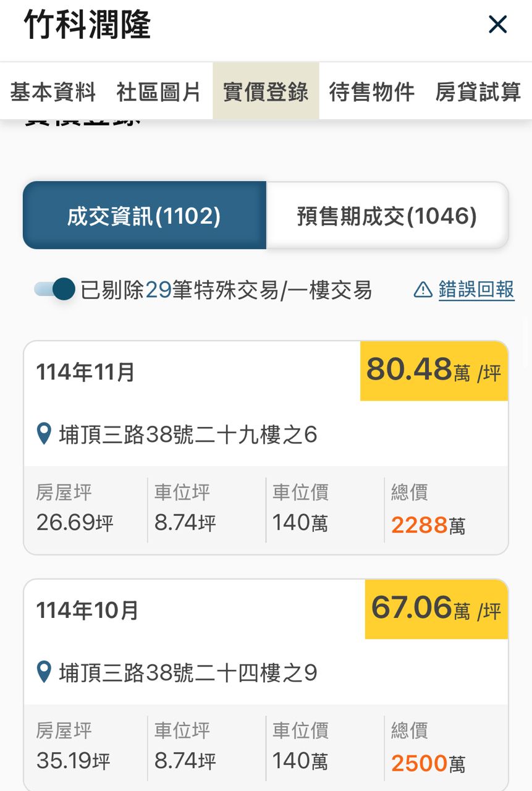Open the 社區圖片 tab
The image size is (532, 791).
[159, 92]
